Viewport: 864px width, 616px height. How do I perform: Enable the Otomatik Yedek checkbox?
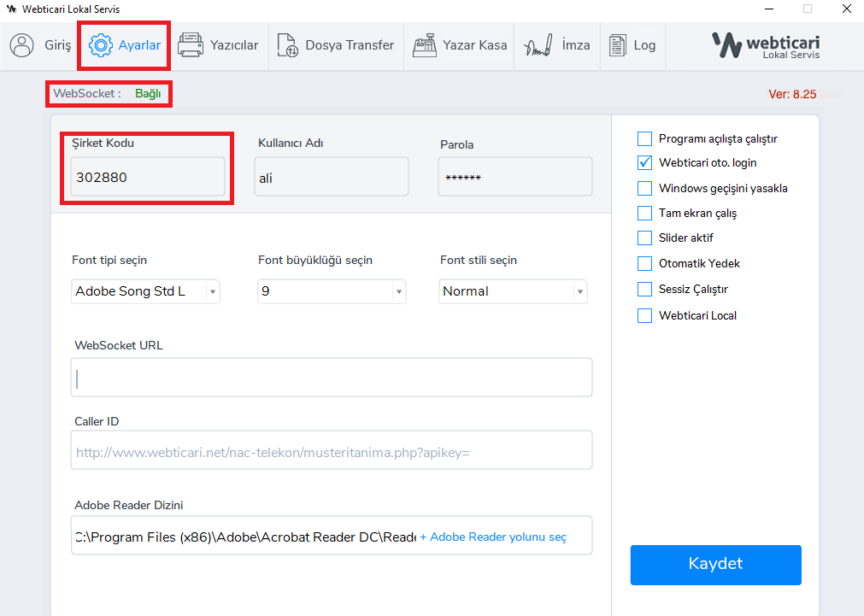(x=644, y=264)
